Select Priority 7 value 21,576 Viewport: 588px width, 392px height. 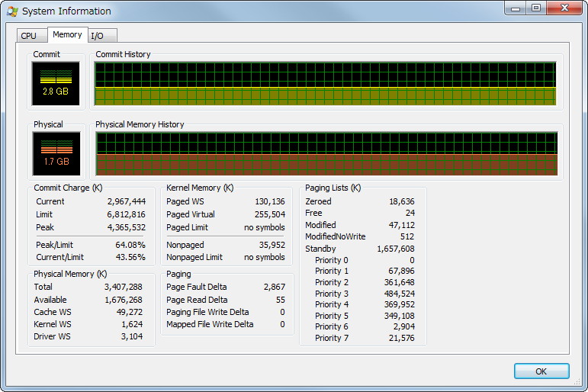(x=402, y=338)
